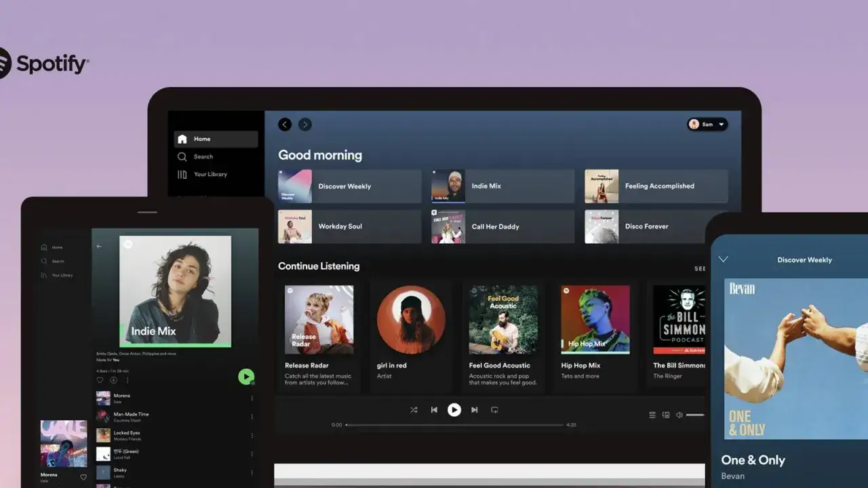Open more options for 연두 (Green) track
The image size is (868, 488).
click(x=252, y=454)
